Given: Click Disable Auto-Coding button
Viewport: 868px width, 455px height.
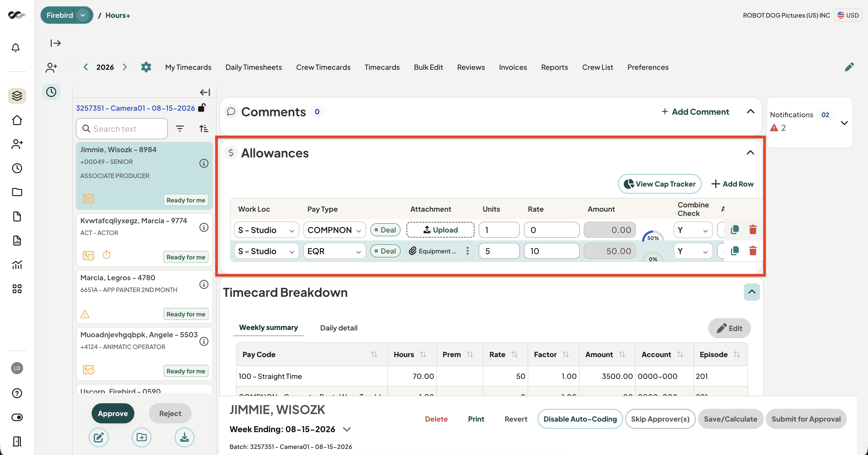Looking at the screenshot, I should point(580,419).
